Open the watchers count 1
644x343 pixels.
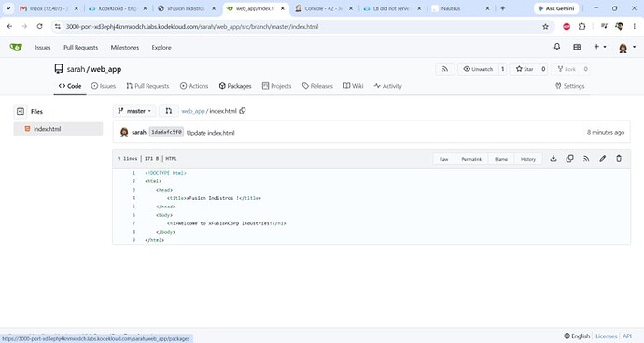point(502,69)
